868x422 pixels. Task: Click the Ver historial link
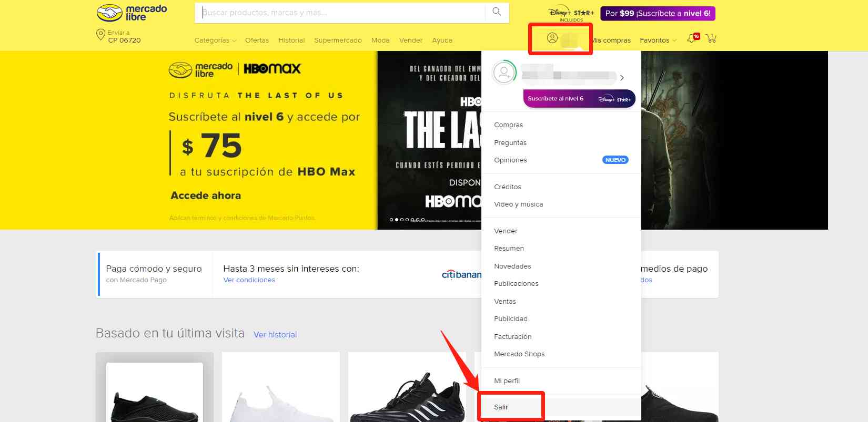[275, 335]
